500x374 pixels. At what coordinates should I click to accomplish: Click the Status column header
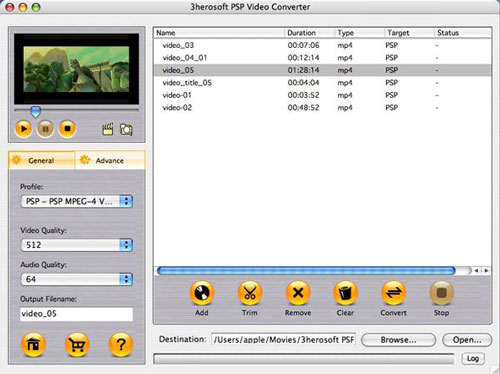click(463, 33)
